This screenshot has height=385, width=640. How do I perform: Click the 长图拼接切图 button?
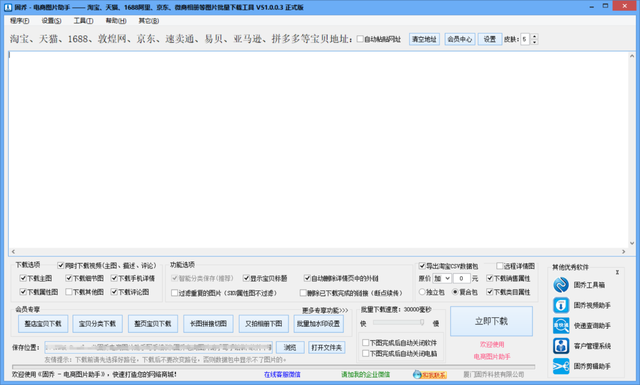coord(209,324)
